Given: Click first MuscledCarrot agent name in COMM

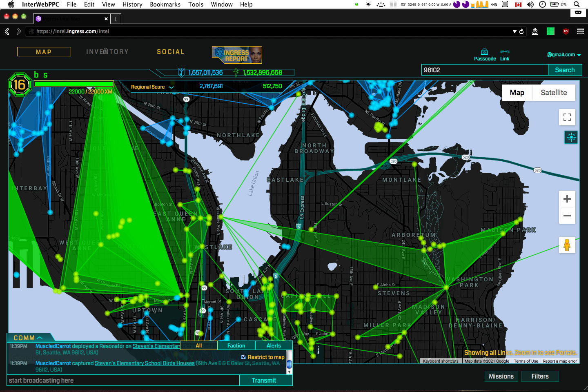Looking at the screenshot, I should (53, 346).
